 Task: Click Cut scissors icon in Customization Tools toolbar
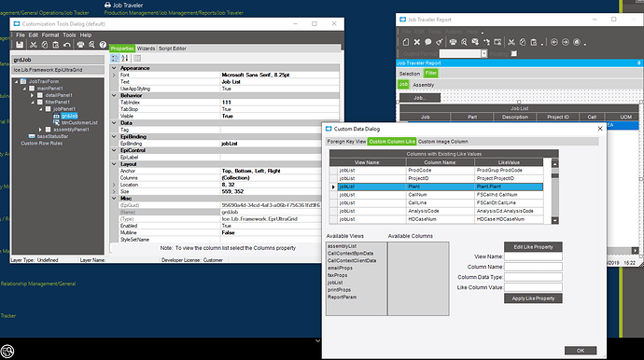[x=34, y=45]
